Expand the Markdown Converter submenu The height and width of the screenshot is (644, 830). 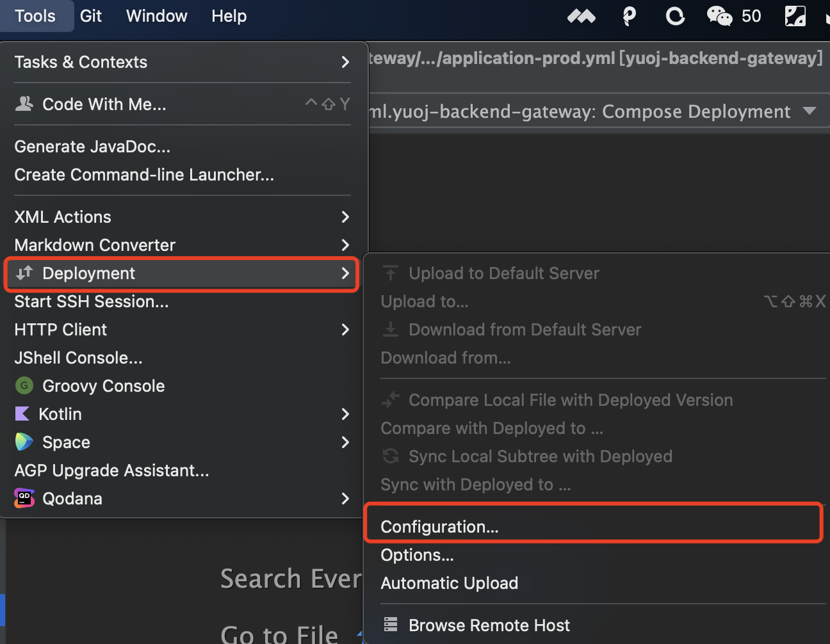(x=183, y=245)
